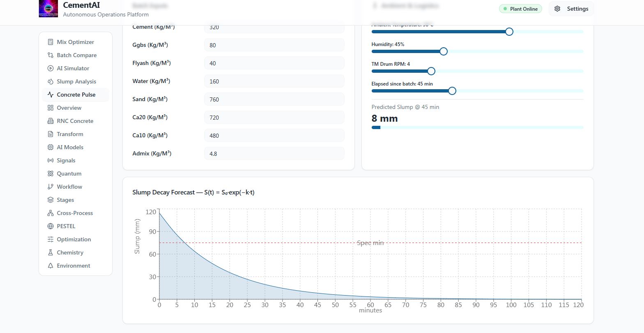The height and width of the screenshot is (333, 644).
Task: Click the Admix value input field
Action: click(274, 154)
